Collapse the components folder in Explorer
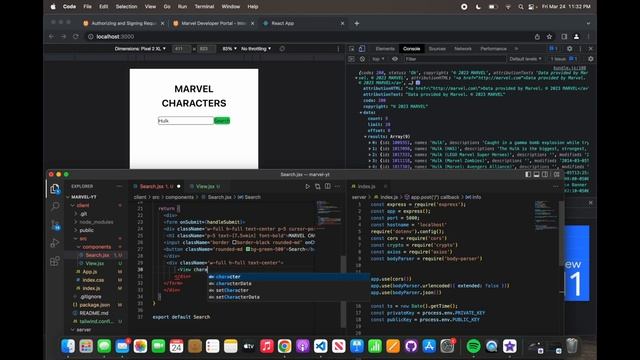 (97, 247)
